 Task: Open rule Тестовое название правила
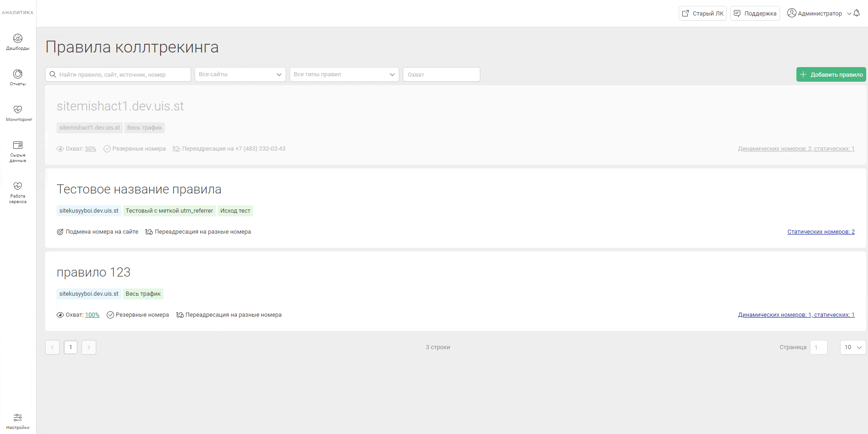139,189
